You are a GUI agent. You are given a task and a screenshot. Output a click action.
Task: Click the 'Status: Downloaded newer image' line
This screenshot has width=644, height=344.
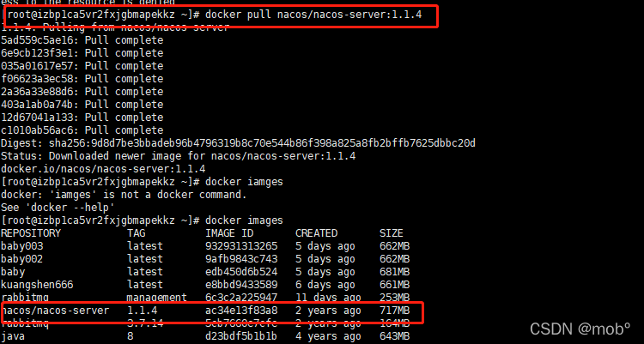(179, 156)
